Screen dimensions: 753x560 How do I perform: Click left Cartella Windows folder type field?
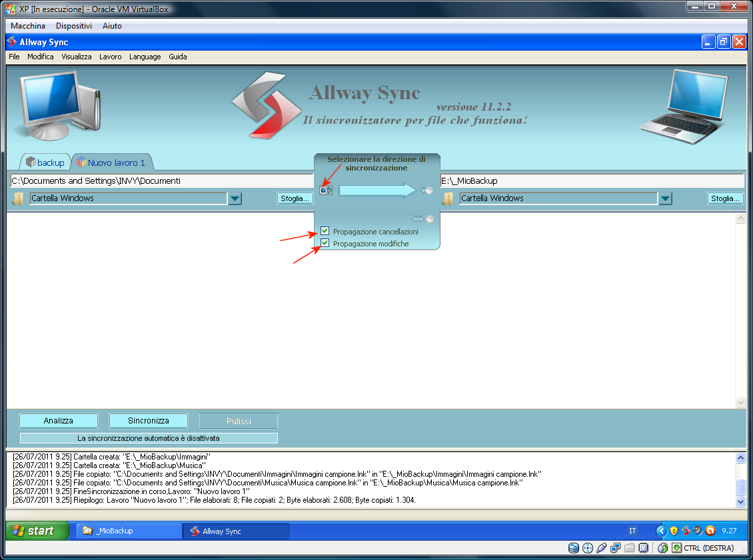click(128, 198)
